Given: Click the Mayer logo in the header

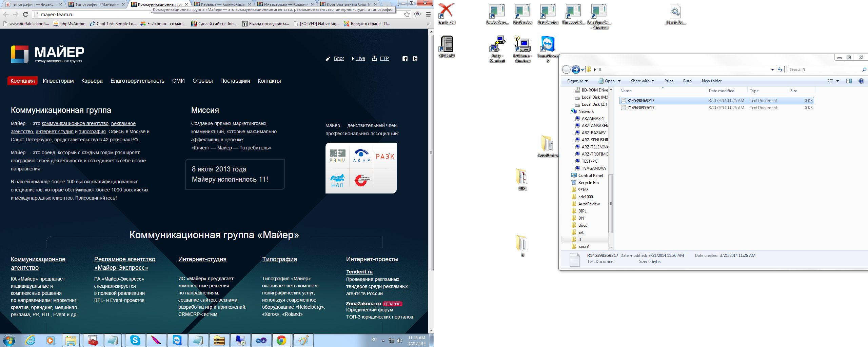Looking at the screenshot, I should click(47, 54).
